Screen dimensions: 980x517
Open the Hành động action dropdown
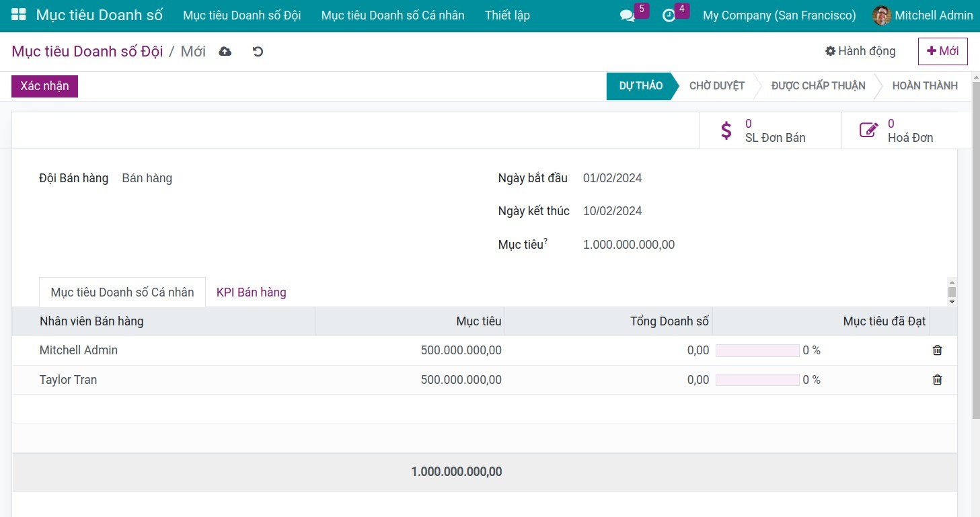coord(860,51)
